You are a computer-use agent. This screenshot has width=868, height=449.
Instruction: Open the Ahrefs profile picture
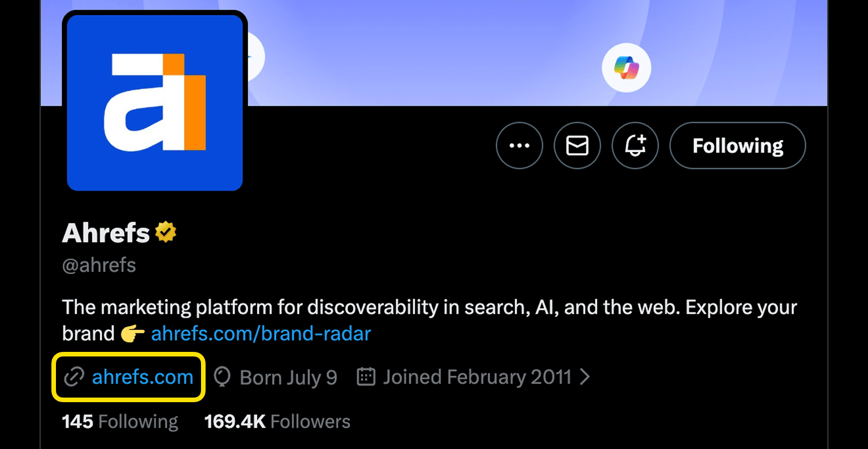coord(155,102)
